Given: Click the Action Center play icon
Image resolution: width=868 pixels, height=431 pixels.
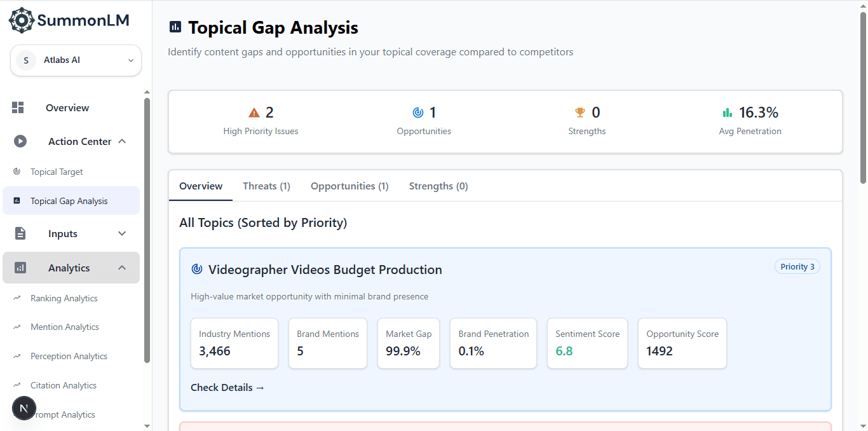Looking at the screenshot, I should [x=20, y=141].
